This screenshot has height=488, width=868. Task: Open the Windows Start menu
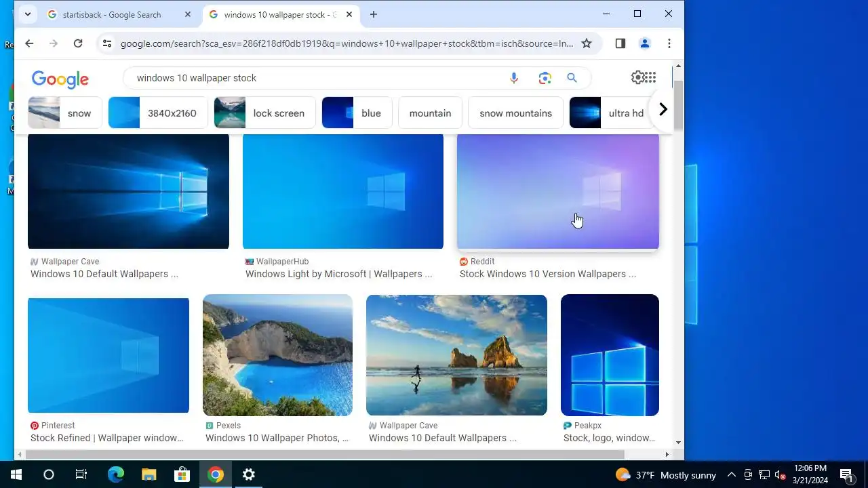click(16, 474)
